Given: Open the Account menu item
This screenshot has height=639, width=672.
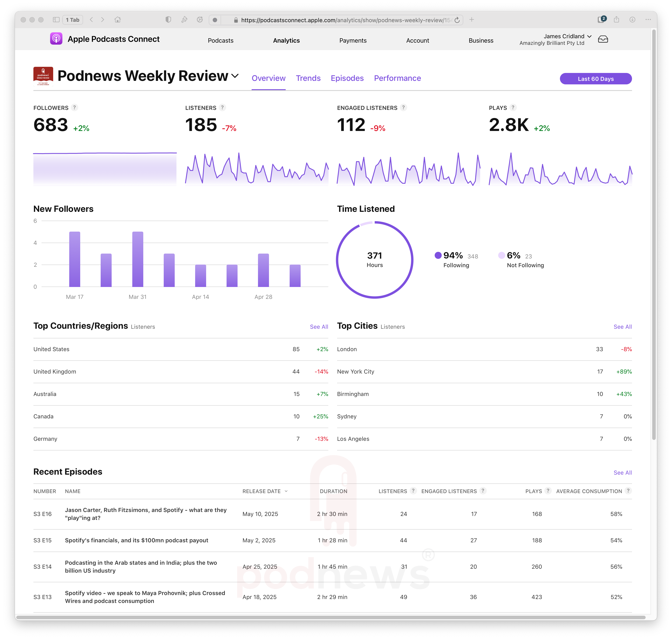Looking at the screenshot, I should [x=417, y=40].
